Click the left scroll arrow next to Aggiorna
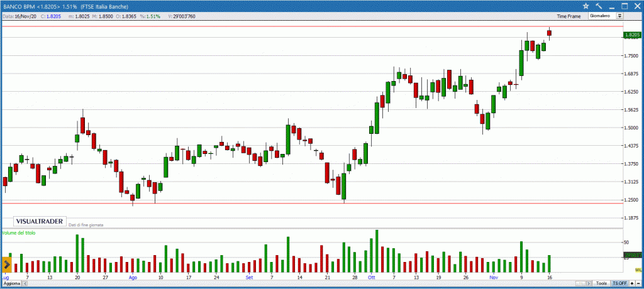This screenshot has width=644, height=289. tap(25, 284)
